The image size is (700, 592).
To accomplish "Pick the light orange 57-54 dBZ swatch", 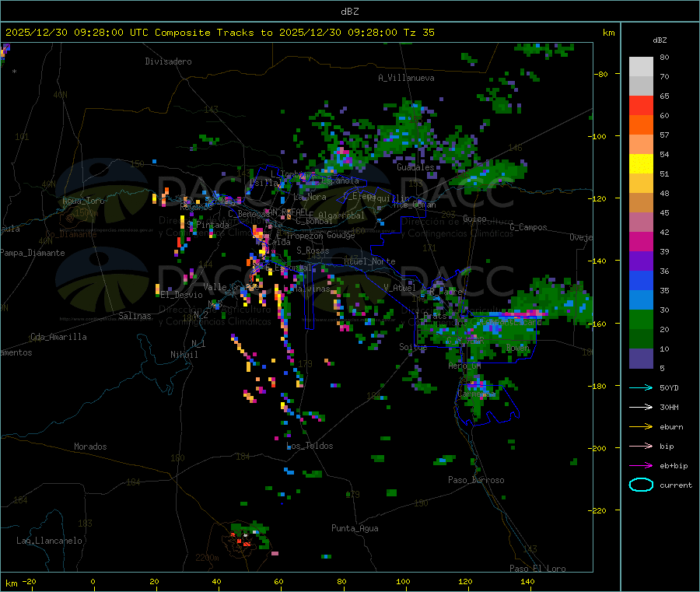I will (641, 144).
